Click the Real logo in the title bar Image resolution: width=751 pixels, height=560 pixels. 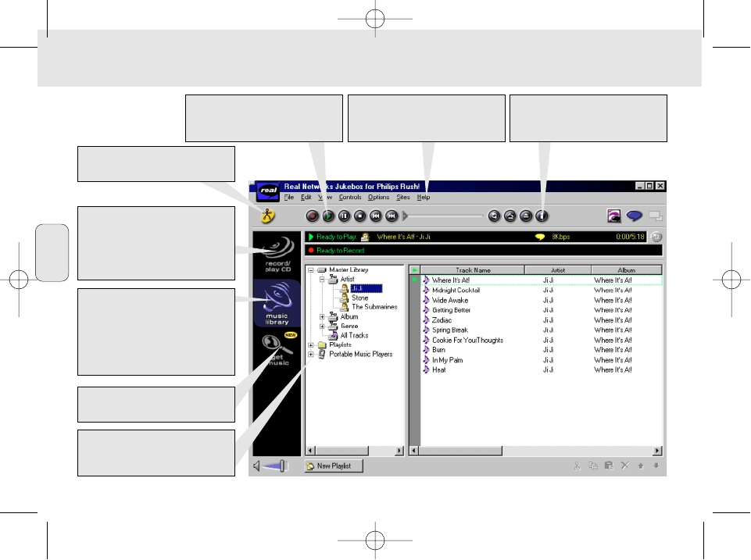click(268, 191)
